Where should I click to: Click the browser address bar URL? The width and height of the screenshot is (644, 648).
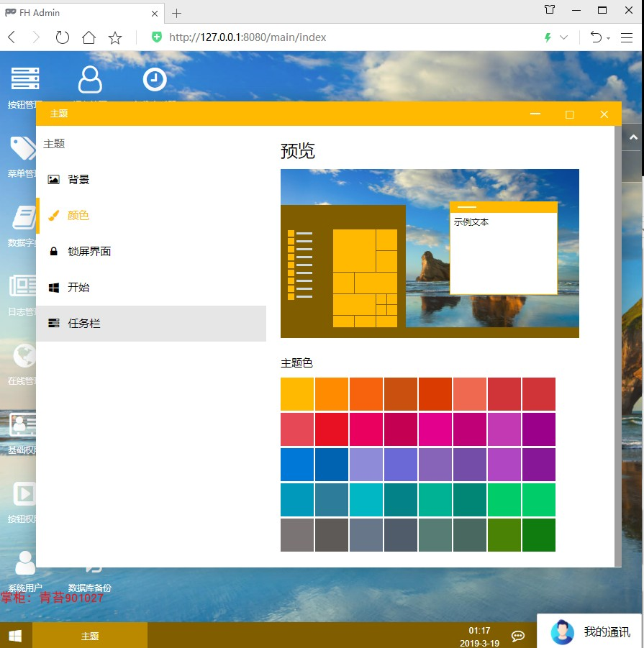pyautogui.click(x=248, y=37)
